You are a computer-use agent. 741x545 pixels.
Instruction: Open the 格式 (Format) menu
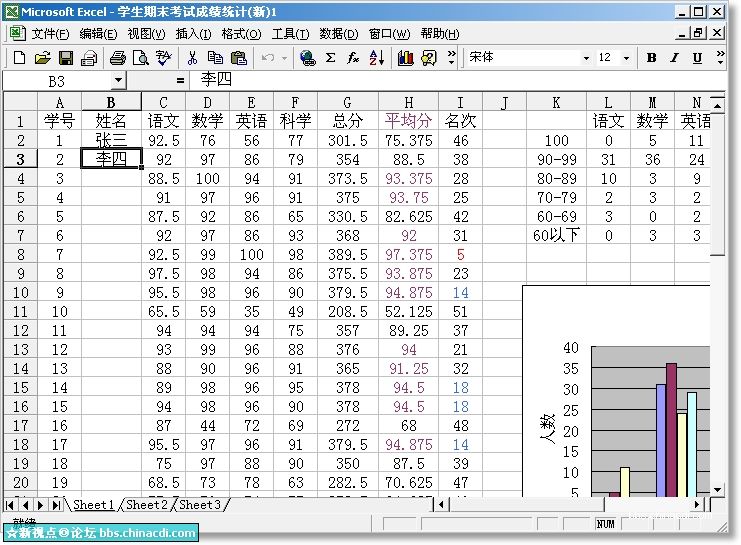(241, 33)
